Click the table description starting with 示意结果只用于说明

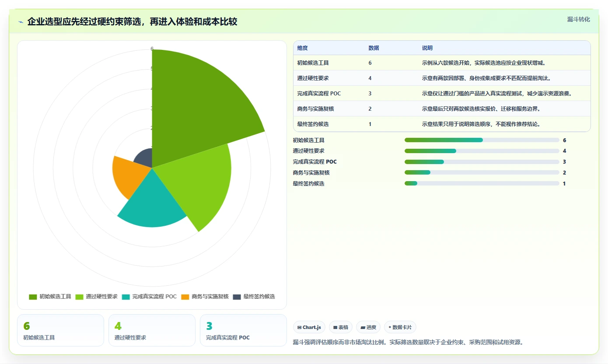coord(481,124)
